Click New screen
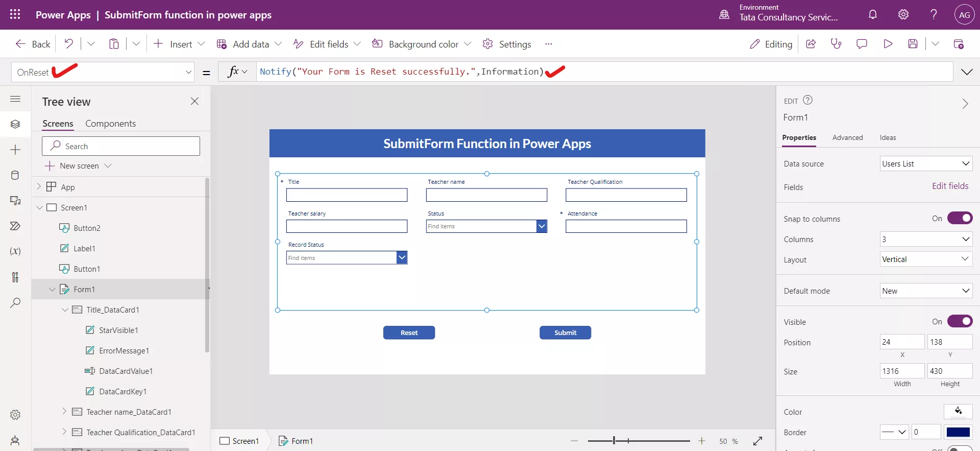This screenshot has height=451, width=980. click(78, 165)
